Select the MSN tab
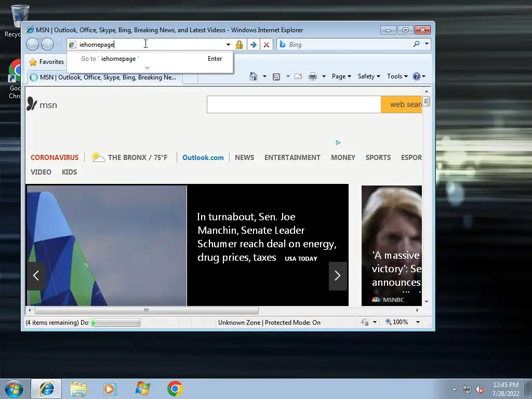 (x=105, y=77)
